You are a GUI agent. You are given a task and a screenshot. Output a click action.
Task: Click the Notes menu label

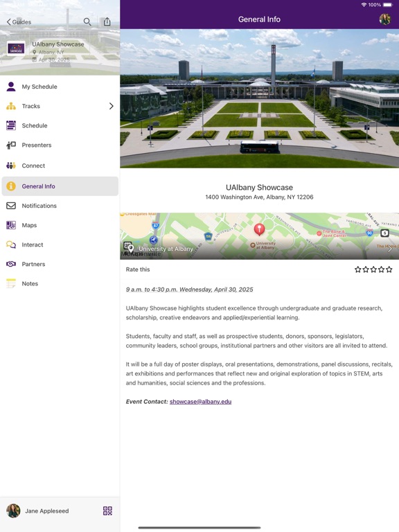tap(30, 283)
